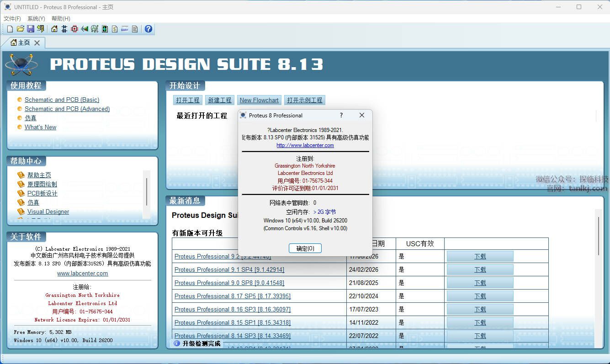Open Visual Designer help link
Screen dimensions: 610x364
pyautogui.click(x=48, y=211)
